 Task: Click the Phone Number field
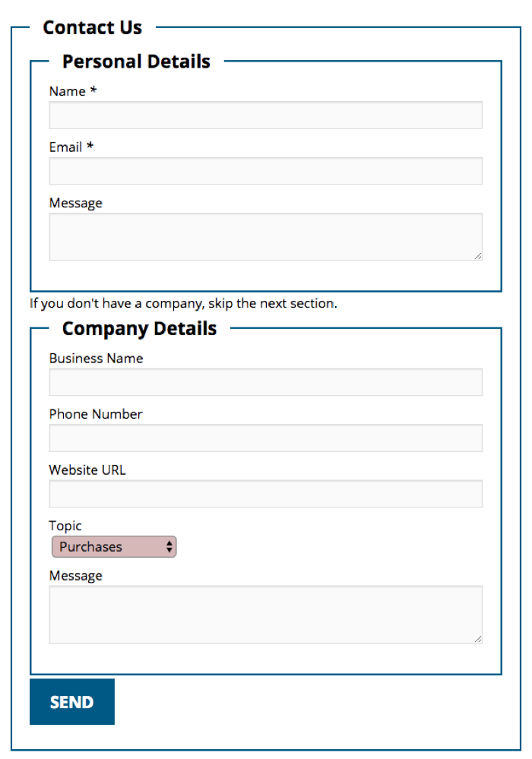pyautogui.click(x=265, y=438)
